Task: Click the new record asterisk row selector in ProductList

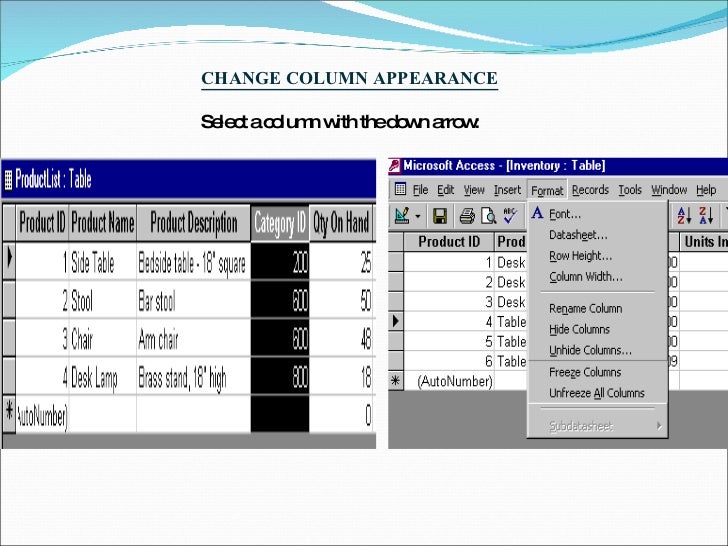Action: coord(9,414)
